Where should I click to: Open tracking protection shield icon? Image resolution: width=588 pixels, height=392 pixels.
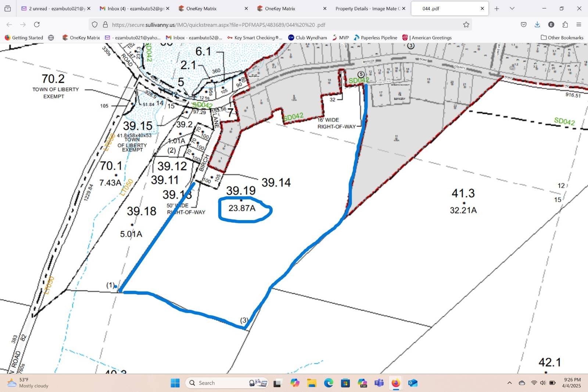point(95,25)
